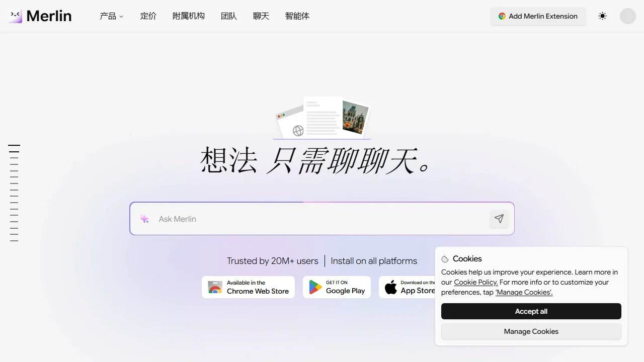The height and width of the screenshot is (362, 644).
Task: Open the user avatar circle
Action: 627,16
